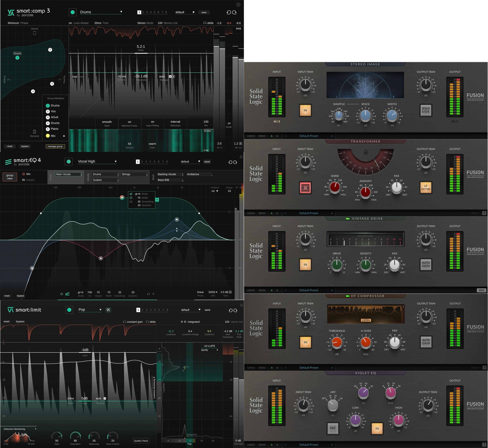
Task: Select state 3 in smart:comp
Action: click(x=147, y=12)
